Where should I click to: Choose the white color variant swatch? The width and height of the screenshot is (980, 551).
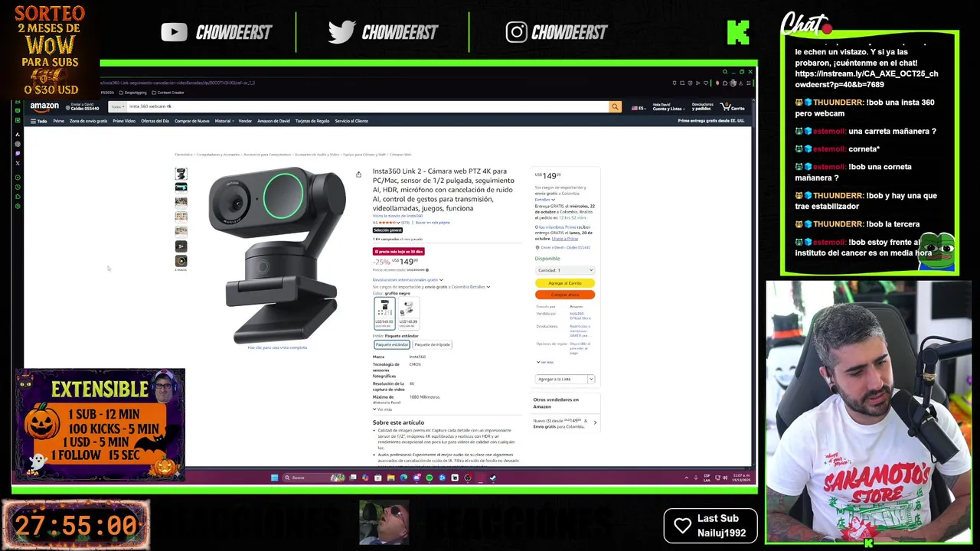[x=407, y=313]
